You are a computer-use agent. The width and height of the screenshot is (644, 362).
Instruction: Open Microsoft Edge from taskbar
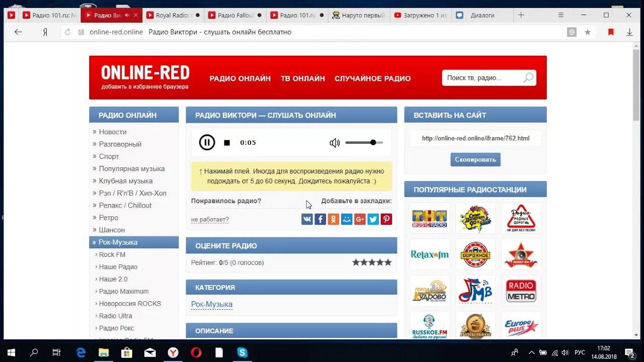coord(80,352)
